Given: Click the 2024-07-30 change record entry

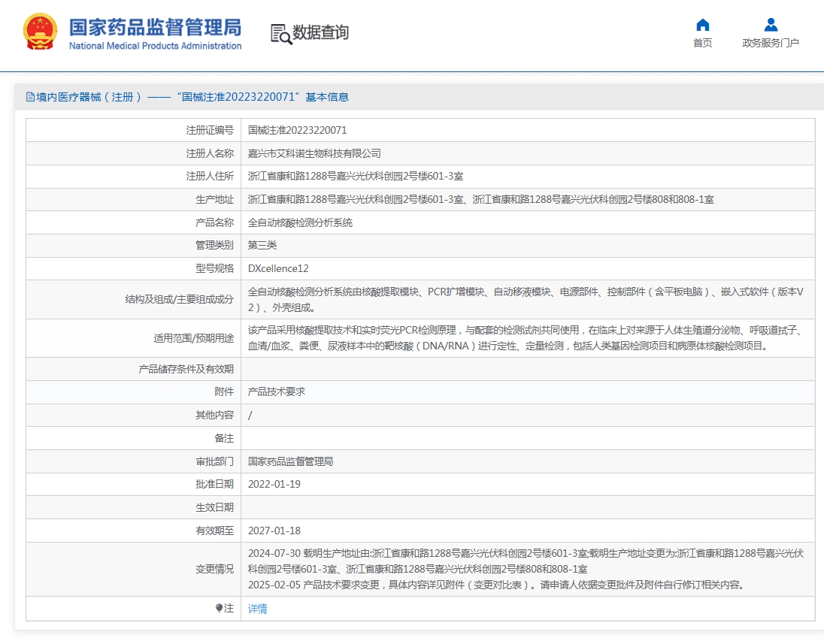Looking at the screenshot, I should coord(526,561).
